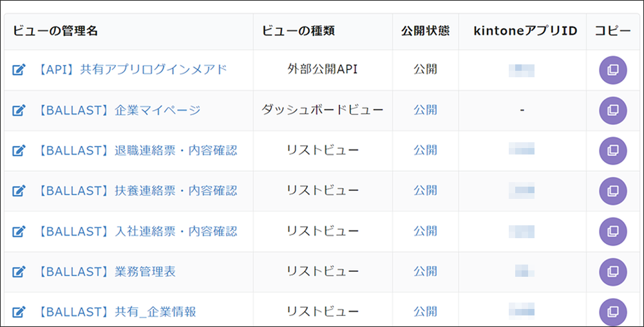Copy the 【BALLAST】入社連絡票・内容確認 view
Image resolution: width=644 pixels, height=327 pixels.
click(x=612, y=231)
